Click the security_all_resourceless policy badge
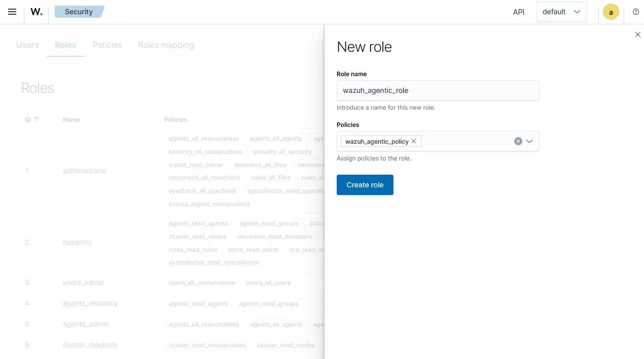Image resolution: width=644 pixels, height=359 pixels. coord(205,152)
